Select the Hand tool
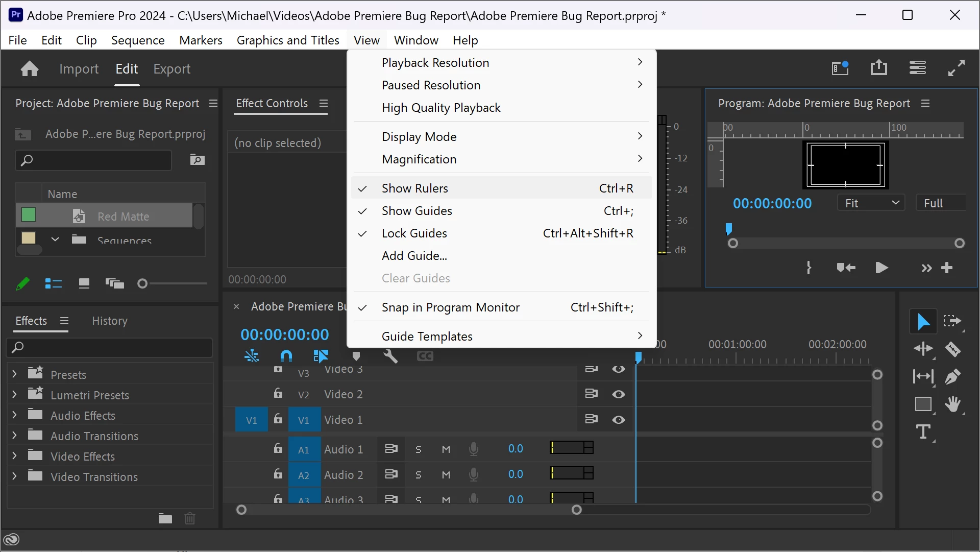 tap(952, 404)
